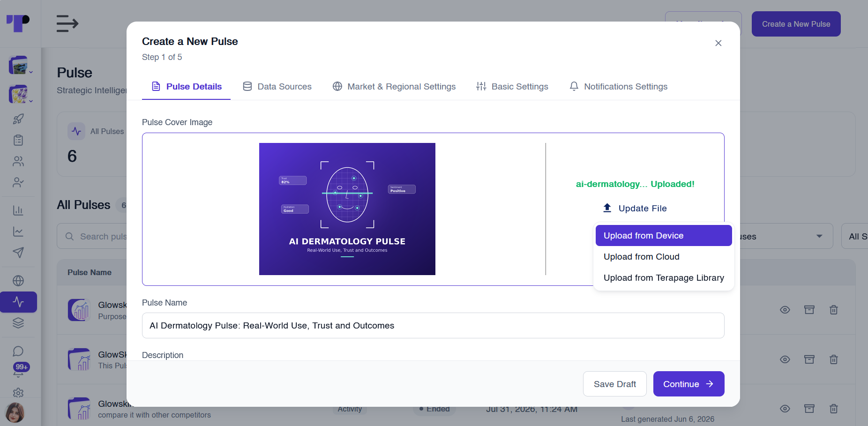Close the Create a New Pulse dialog
Screen dimensions: 868x426
point(718,43)
